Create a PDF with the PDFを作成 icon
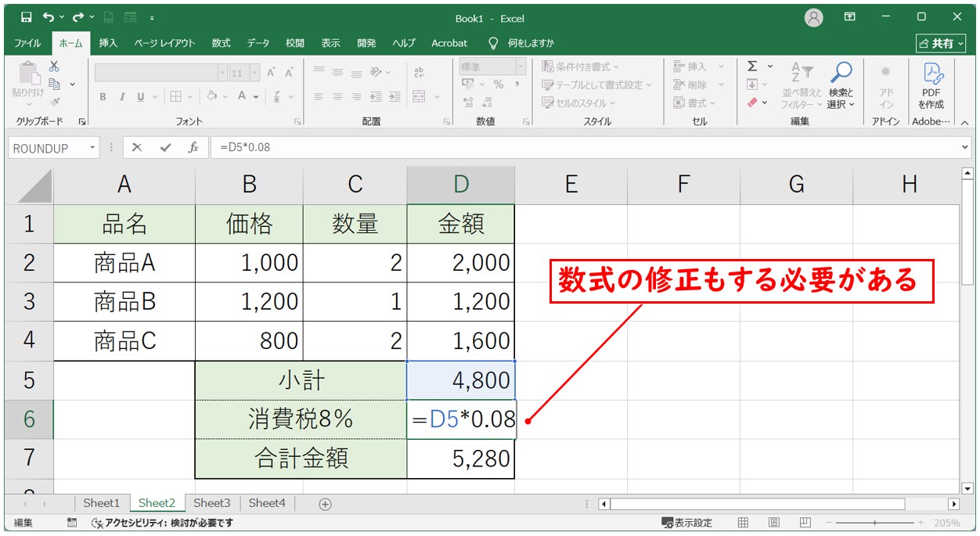 click(x=931, y=85)
